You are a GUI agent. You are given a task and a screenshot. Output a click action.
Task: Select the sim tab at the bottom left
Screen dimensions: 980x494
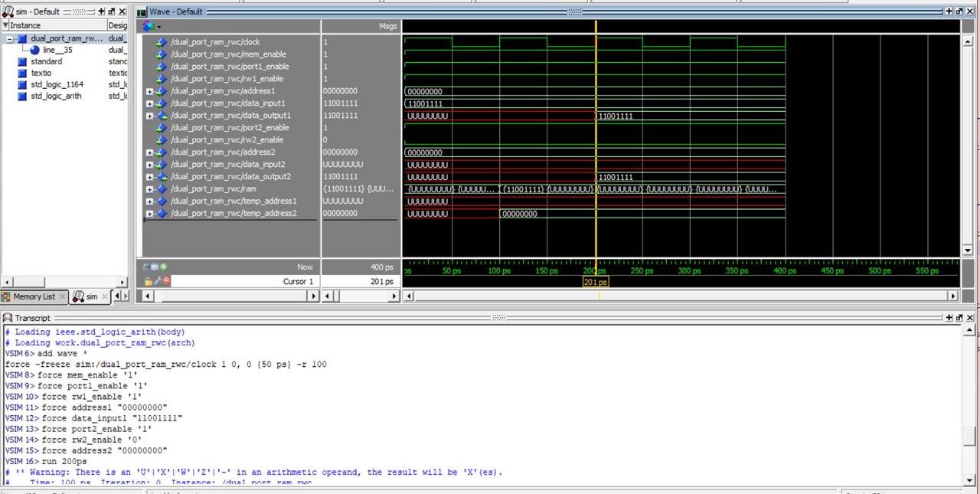pos(91,296)
